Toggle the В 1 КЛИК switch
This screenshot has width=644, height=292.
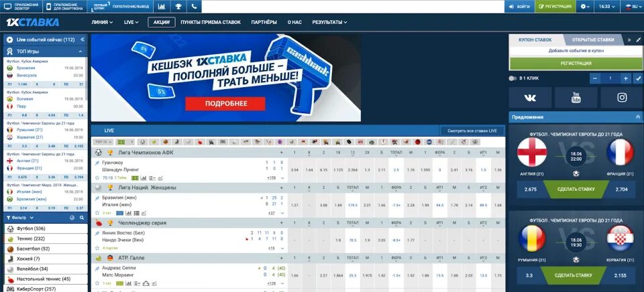point(513,78)
